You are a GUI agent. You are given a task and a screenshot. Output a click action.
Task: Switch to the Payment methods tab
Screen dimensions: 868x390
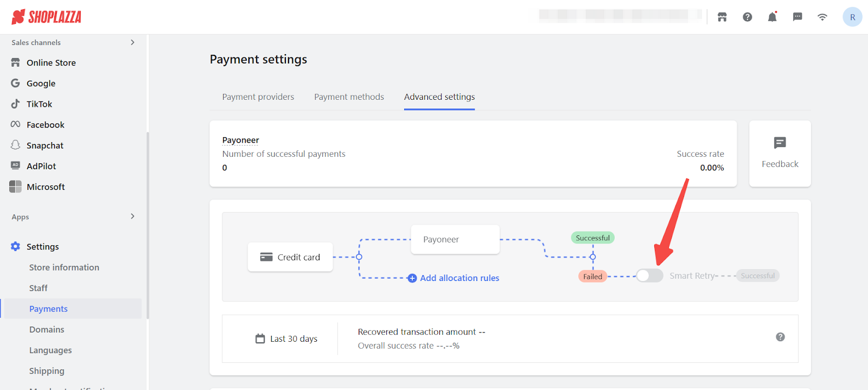coord(349,97)
